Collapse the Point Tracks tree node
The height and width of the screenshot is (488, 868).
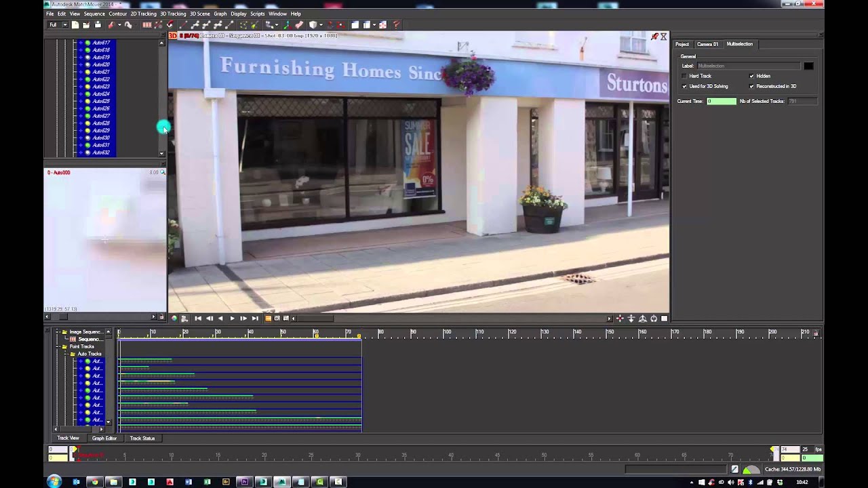[57, 346]
